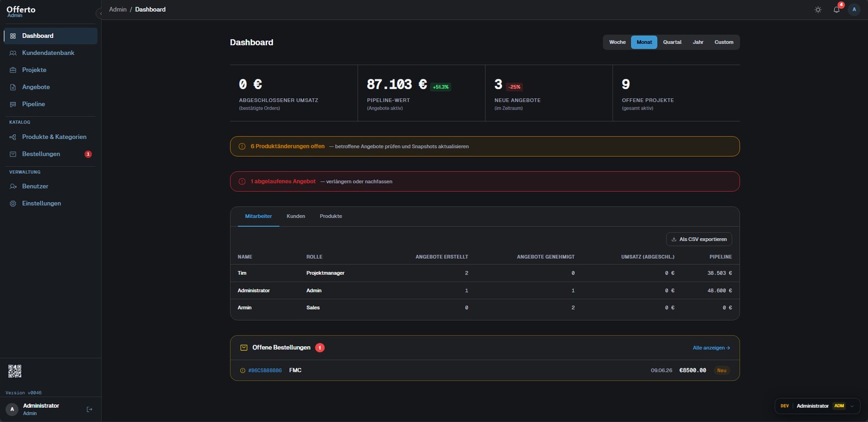Select the Woche period
The image size is (868, 422).
pyautogui.click(x=617, y=42)
